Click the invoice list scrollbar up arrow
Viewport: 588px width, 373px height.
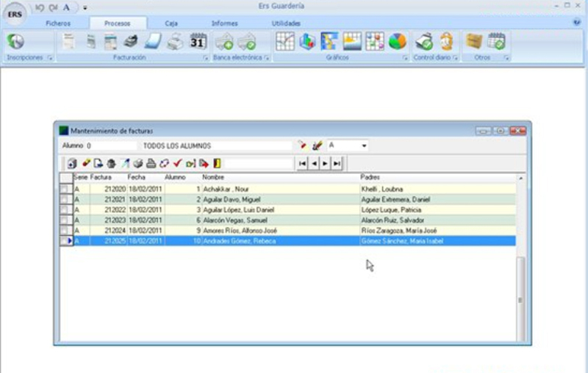pyautogui.click(x=520, y=178)
